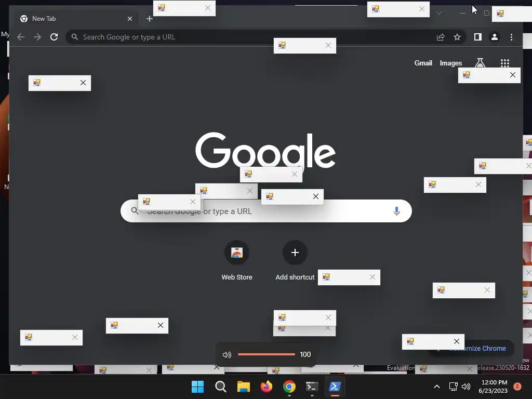
Task: Open the Gmail link
Action: (x=423, y=63)
